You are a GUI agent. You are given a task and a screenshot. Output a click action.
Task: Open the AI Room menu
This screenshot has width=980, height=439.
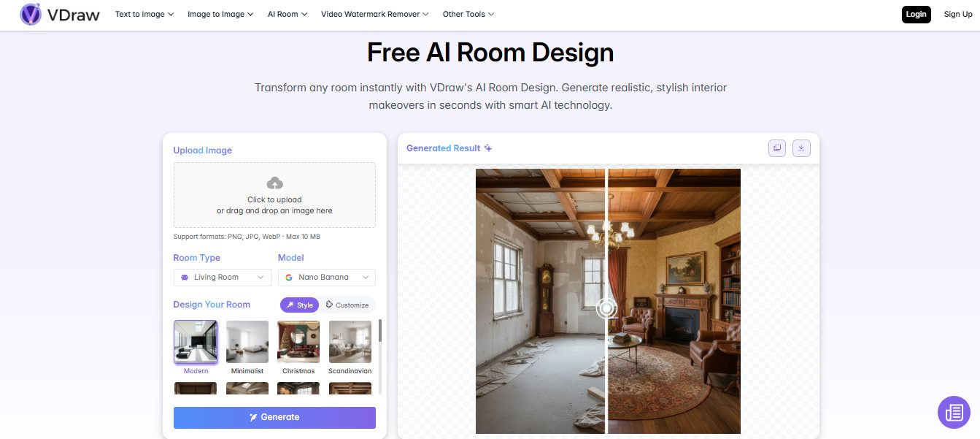(x=288, y=14)
